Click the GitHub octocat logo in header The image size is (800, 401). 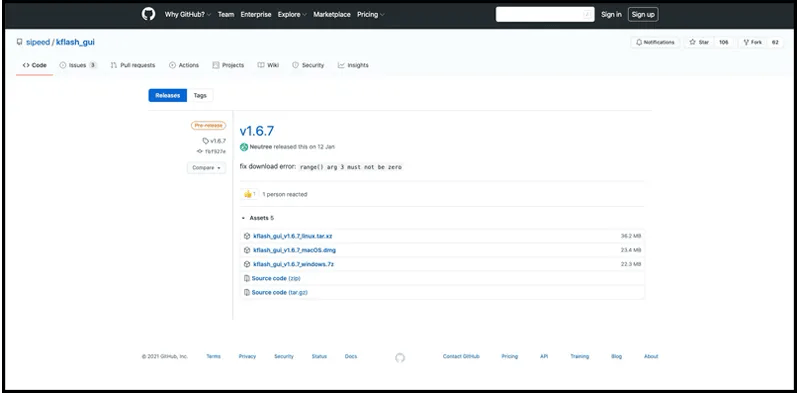point(148,14)
